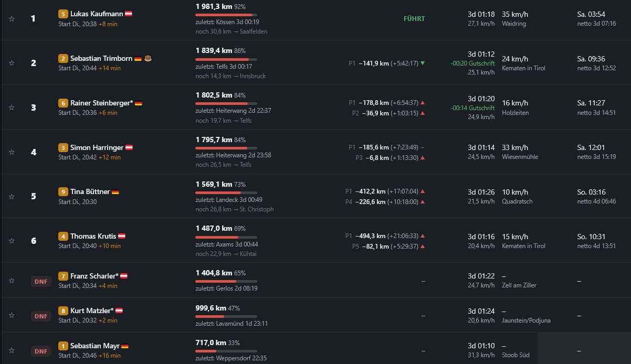
Task: Mark Tina Büttner row with star
Action: (12, 196)
